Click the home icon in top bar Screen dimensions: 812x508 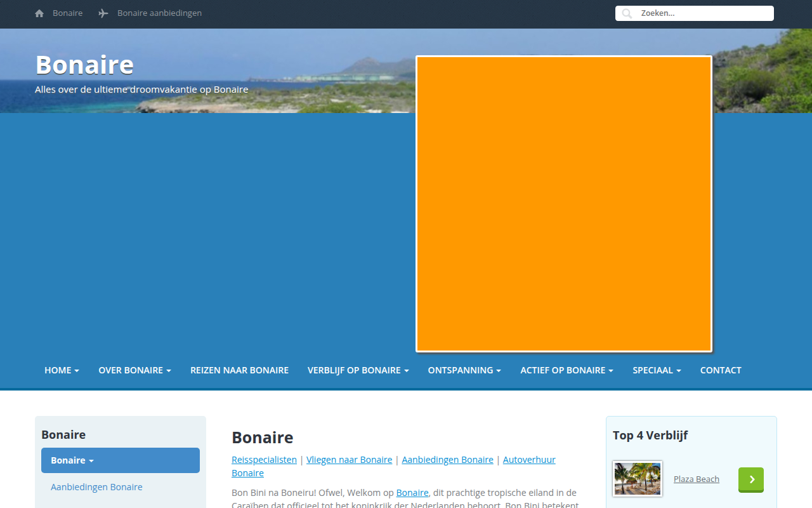pyautogui.click(x=39, y=13)
